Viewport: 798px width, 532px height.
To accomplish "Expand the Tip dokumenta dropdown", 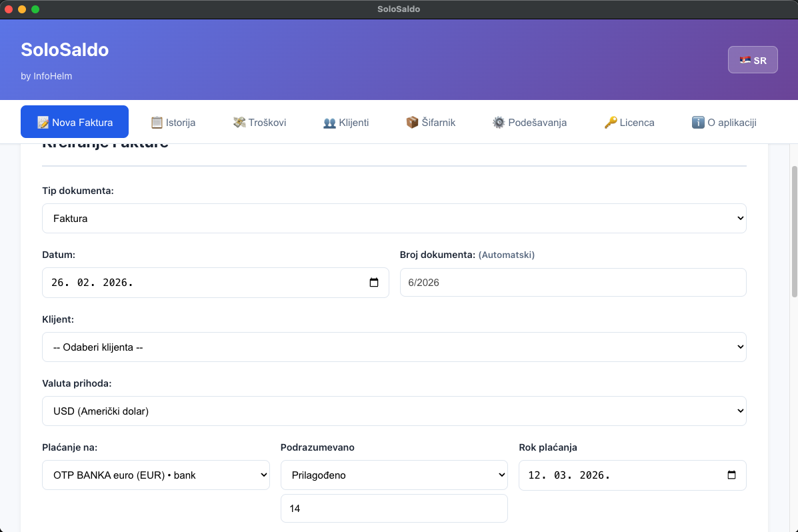I will tap(394, 219).
